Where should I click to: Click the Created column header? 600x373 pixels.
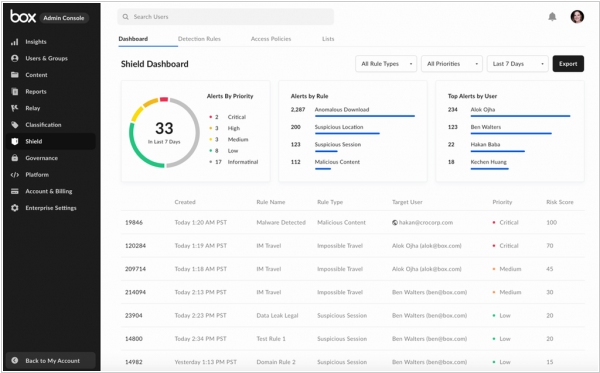185,202
